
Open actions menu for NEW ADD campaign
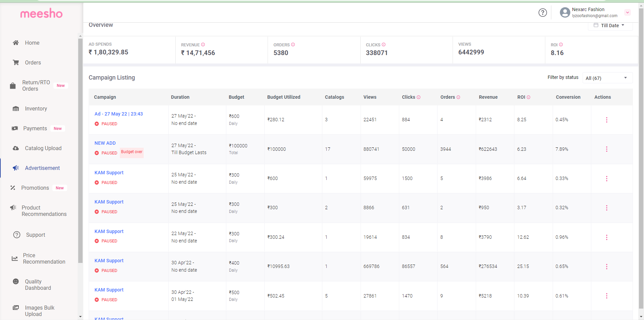(606, 149)
